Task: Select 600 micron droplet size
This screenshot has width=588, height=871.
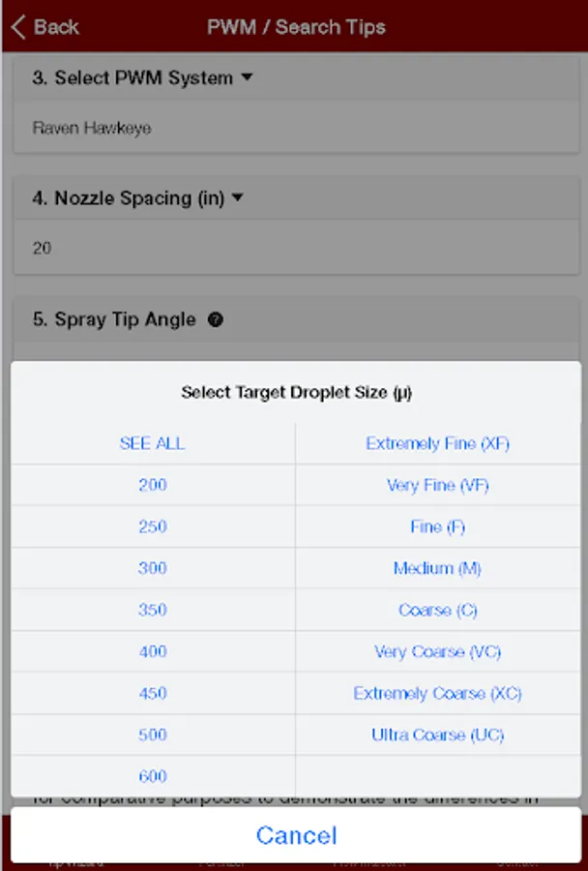Action: pyautogui.click(x=153, y=776)
